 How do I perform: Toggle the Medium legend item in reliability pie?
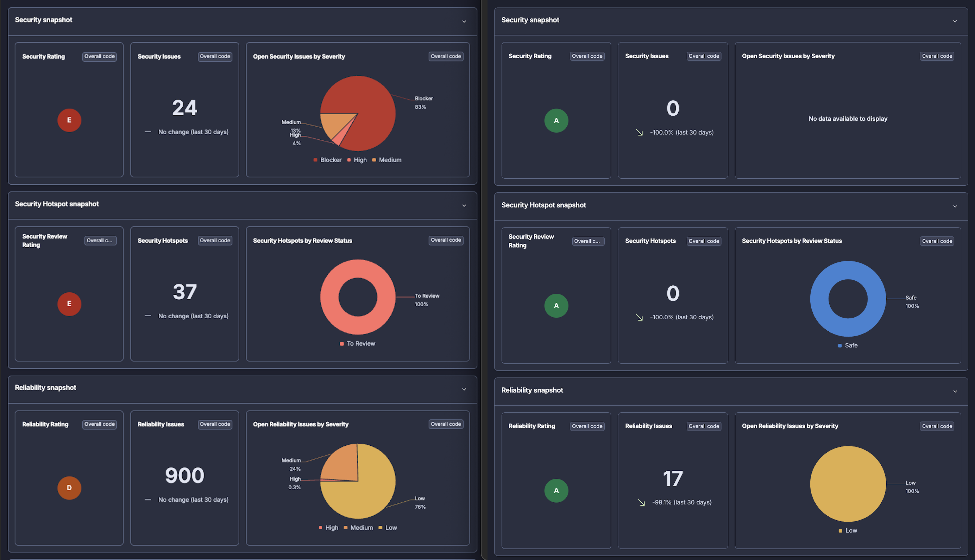[x=358, y=528]
